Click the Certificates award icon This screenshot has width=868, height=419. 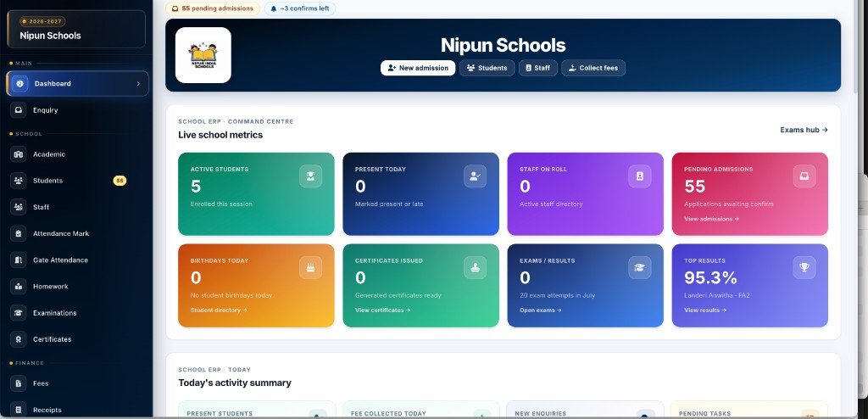[x=19, y=339]
